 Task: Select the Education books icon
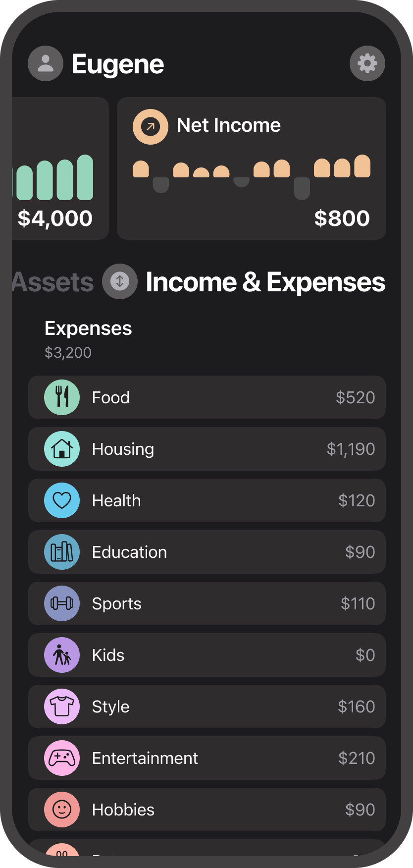tap(62, 551)
